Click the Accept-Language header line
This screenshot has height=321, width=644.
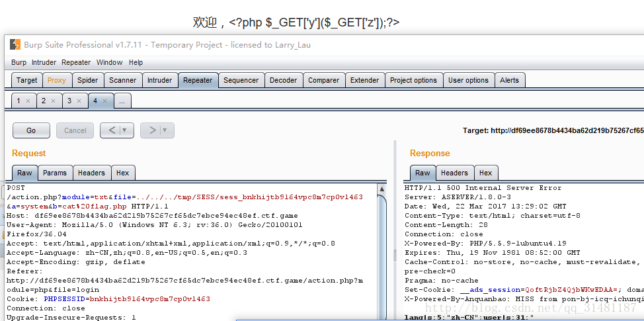click(x=126, y=252)
